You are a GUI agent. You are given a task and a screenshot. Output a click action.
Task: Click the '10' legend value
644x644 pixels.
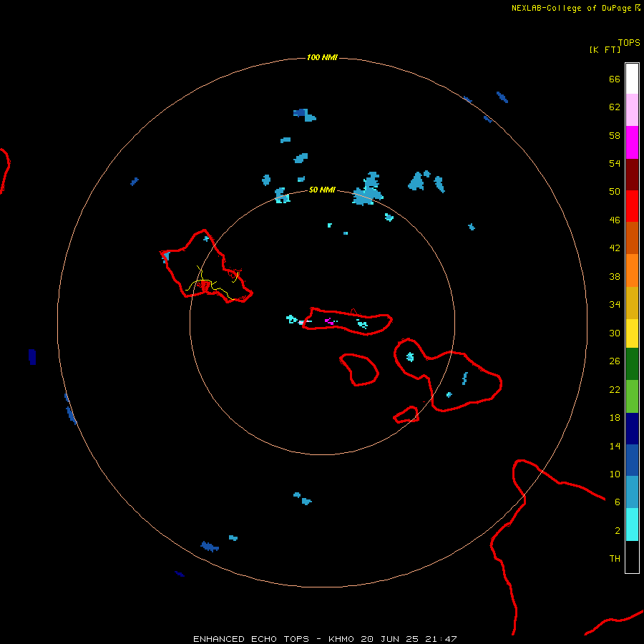pyautogui.click(x=615, y=474)
